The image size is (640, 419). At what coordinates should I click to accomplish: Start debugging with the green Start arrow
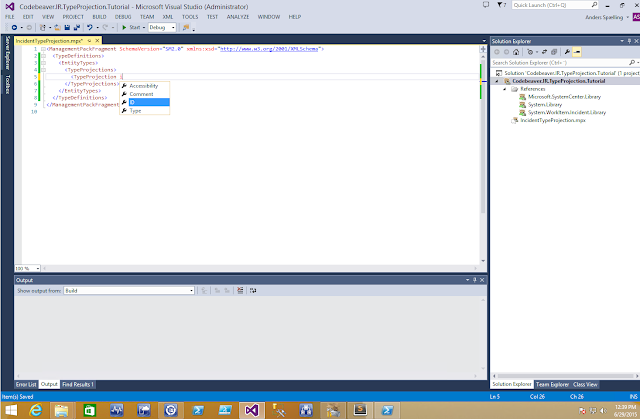pos(124,27)
